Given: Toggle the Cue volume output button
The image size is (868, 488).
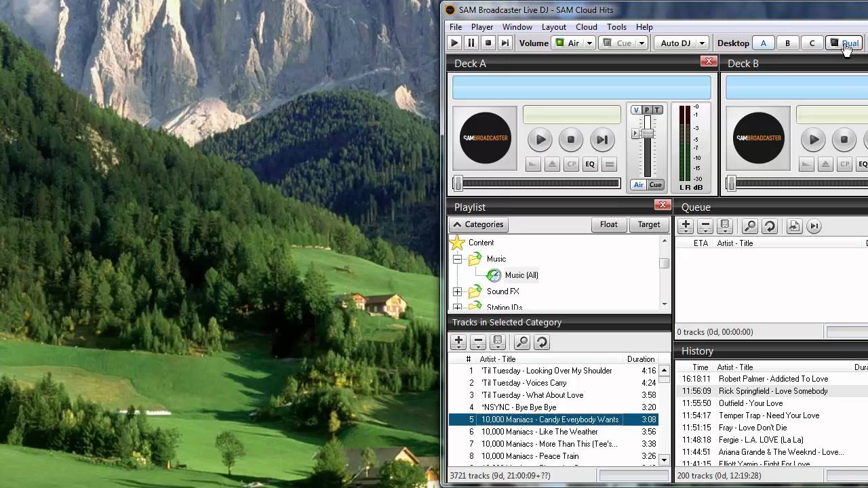Looking at the screenshot, I should point(618,43).
